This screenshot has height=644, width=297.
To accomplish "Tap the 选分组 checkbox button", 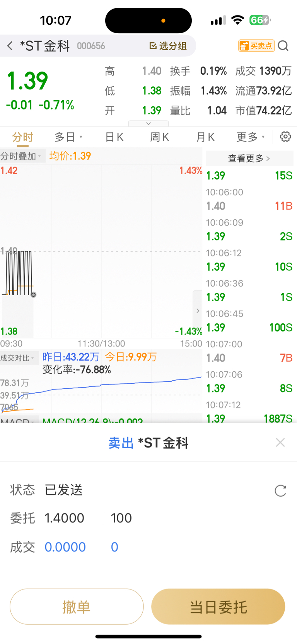I will 168,46.
